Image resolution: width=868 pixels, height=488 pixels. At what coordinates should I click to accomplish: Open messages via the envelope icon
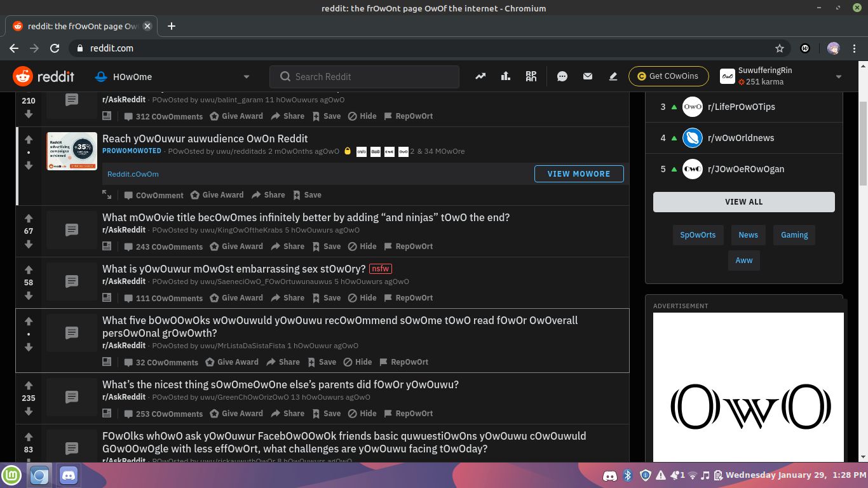(588, 76)
